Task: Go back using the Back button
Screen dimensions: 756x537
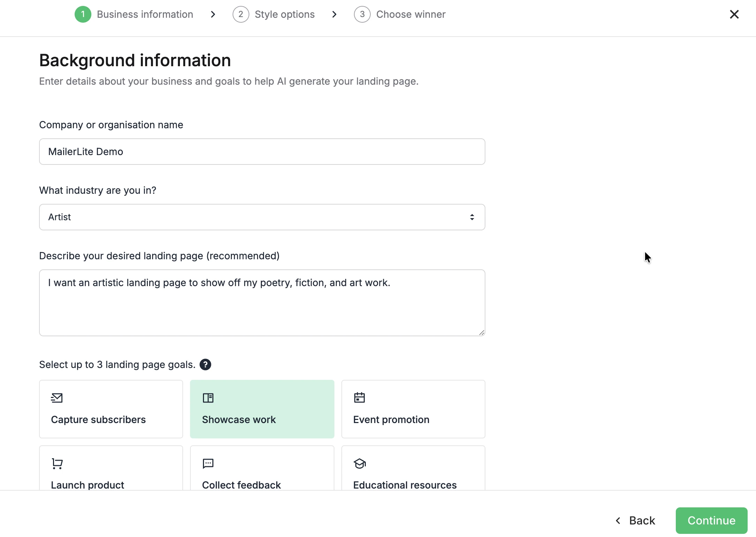Action: tap(635, 520)
